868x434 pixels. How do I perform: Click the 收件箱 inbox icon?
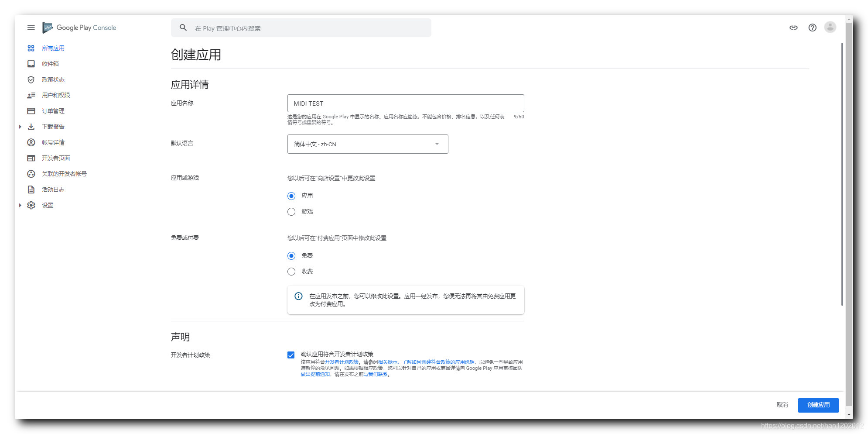coord(31,64)
